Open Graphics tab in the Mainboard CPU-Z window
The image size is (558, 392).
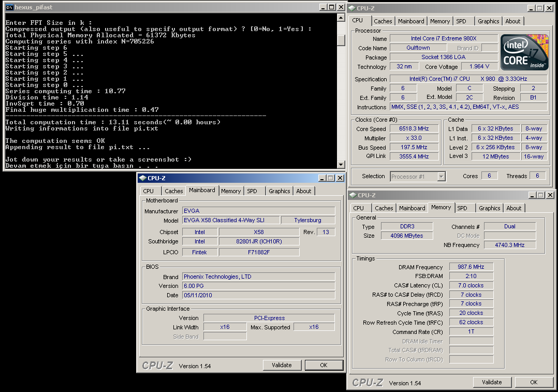coord(280,191)
